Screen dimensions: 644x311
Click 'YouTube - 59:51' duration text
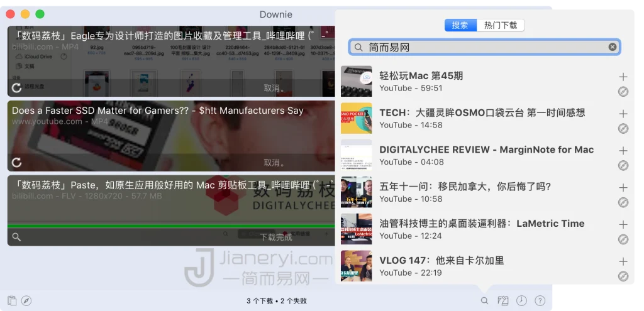(x=411, y=88)
